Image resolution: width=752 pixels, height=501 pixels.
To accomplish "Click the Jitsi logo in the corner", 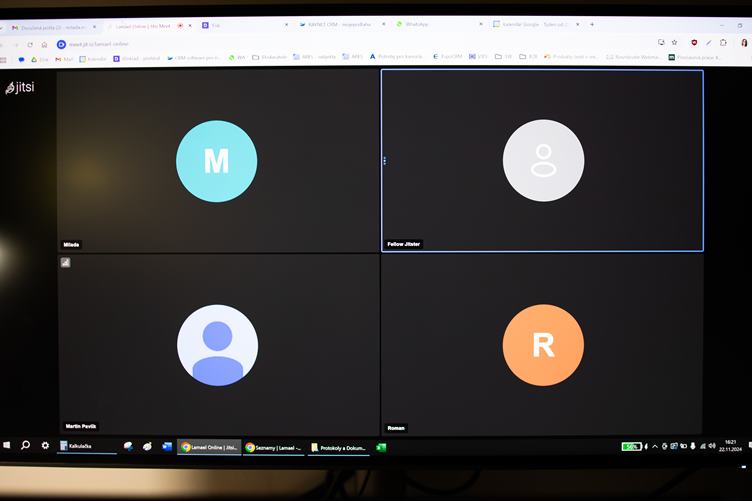I will click(x=19, y=88).
